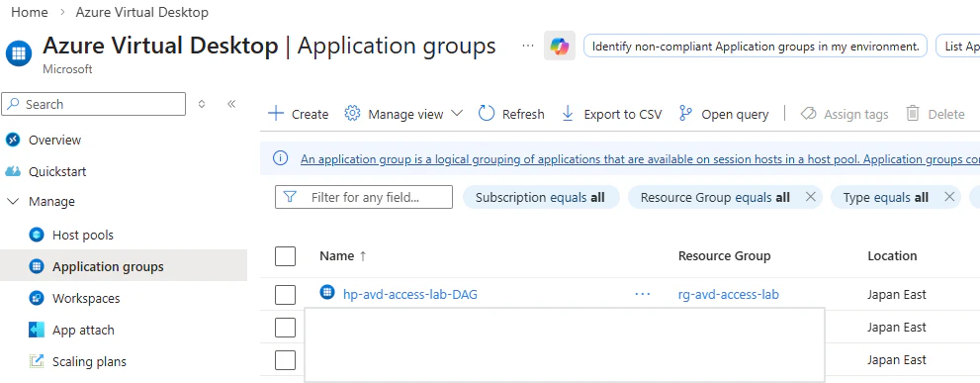Open the Subscription equals all filter
This screenshot has width=980, height=383.
(x=541, y=197)
